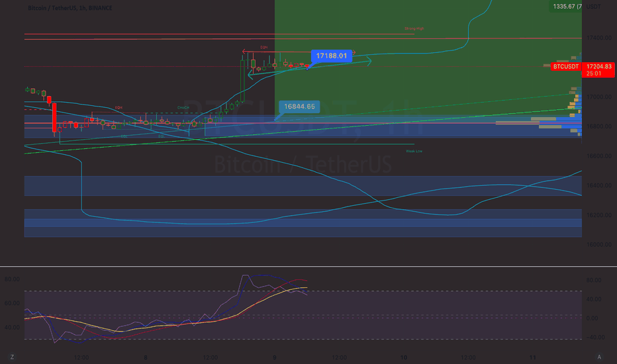The height and width of the screenshot is (364, 617).
Task: Click the CHoCH structure label
Action: pos(183,107)
